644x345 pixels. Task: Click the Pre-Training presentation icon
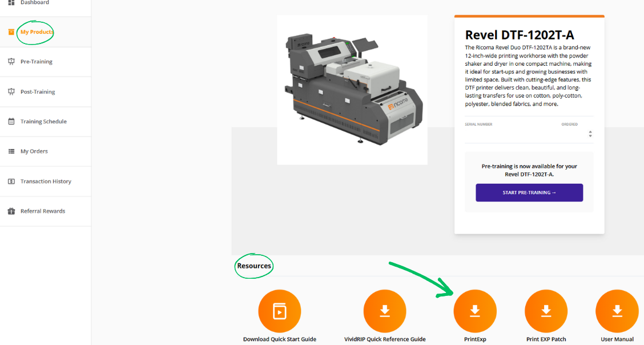pos(11,62)
